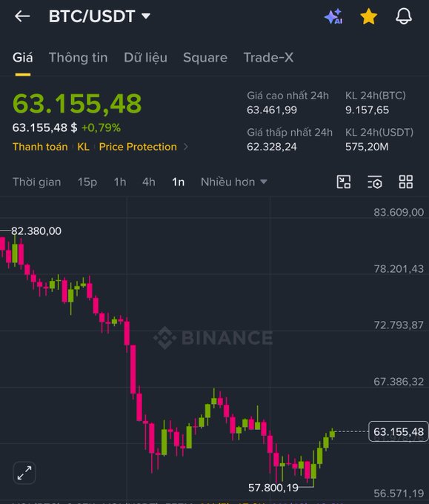Tap the KL 24h(USDT) label
Viewport: 429px width, 504px height.
[x=379, y=133]
